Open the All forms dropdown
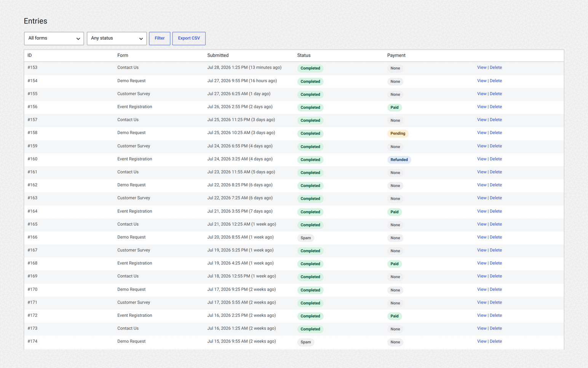 (x=54, y=39)
